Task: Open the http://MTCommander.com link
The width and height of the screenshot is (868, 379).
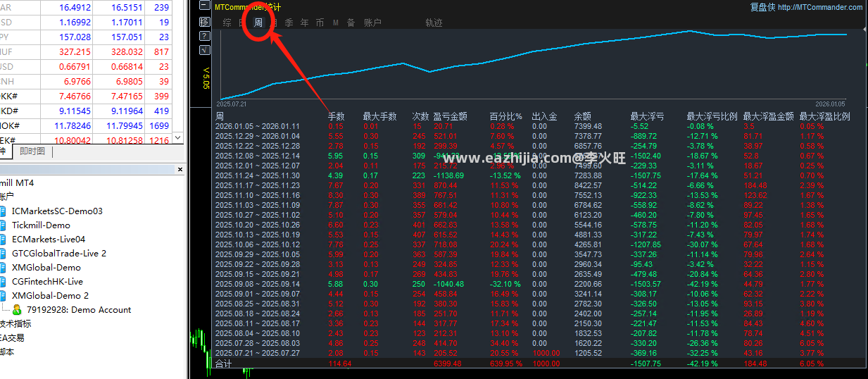Action: pyautogui.click(x=820, y=7)
